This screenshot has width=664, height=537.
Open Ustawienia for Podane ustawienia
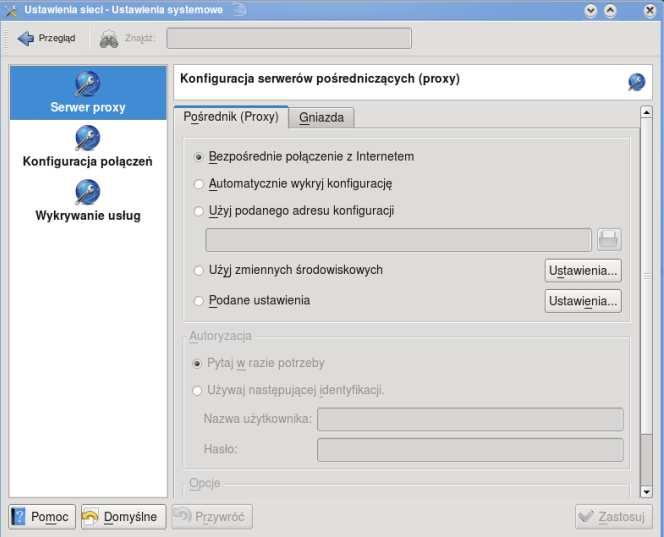pos(583,301)
